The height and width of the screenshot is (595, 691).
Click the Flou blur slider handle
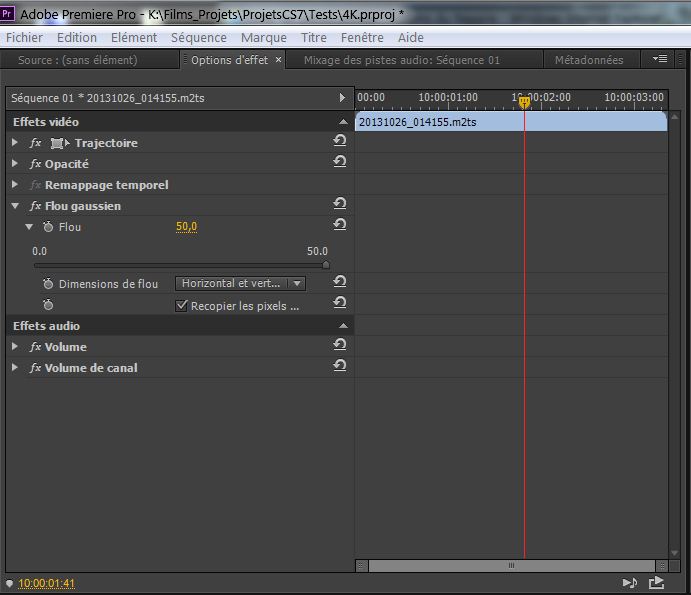[326, 264]
